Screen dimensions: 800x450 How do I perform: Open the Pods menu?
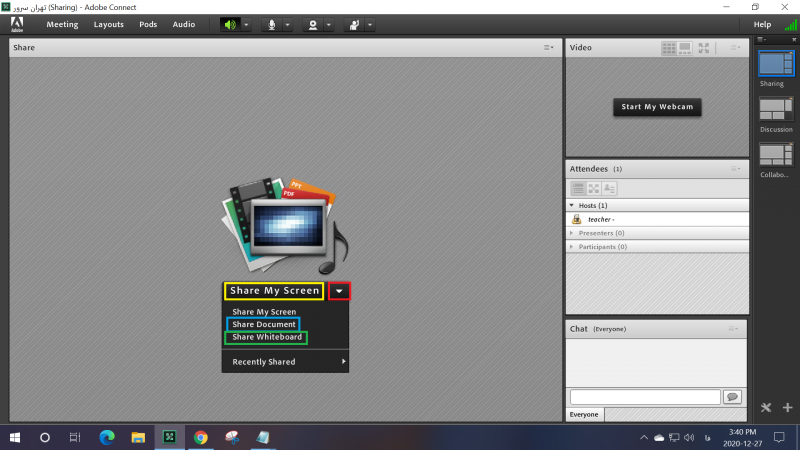(x=148, y=24)
